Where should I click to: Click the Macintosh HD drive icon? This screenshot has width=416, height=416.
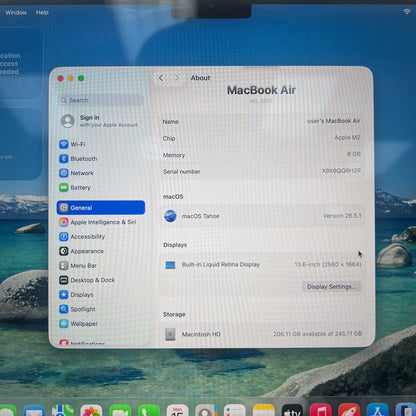170,334
